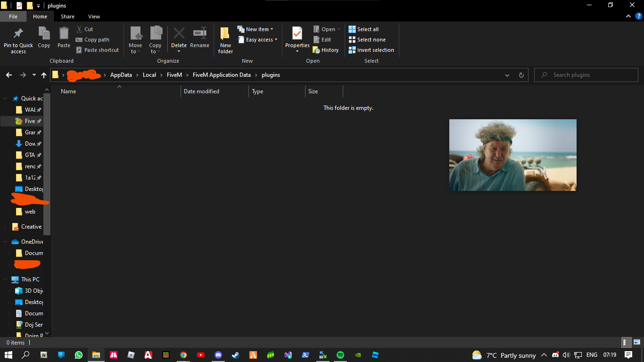Click the Refresh button in address bar

pyautogui.click(x=521, y=75)
